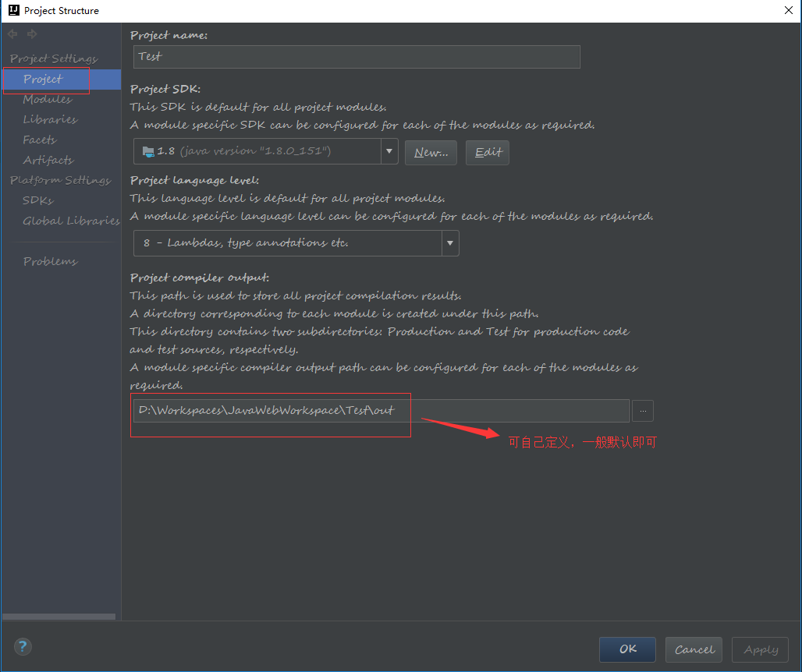Show the Problems section

[50, 261]
